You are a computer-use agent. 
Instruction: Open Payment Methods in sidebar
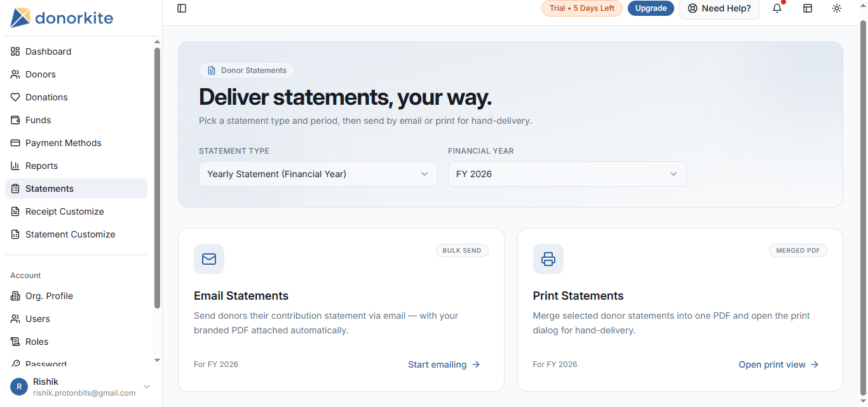(x=76, y=143)
